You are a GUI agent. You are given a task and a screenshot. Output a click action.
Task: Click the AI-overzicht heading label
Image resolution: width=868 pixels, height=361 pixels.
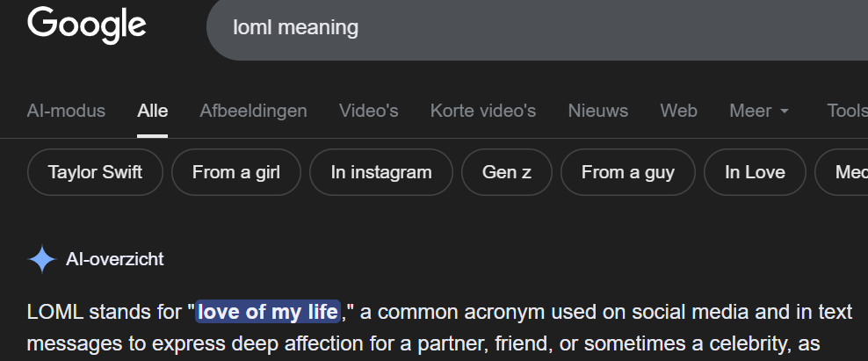(114, 259)
